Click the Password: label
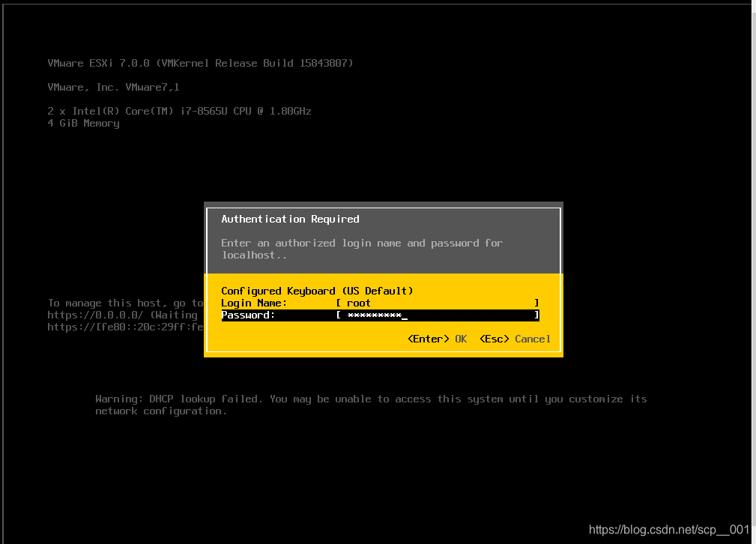This screenshot has width=756, height=544. (248, 315)
